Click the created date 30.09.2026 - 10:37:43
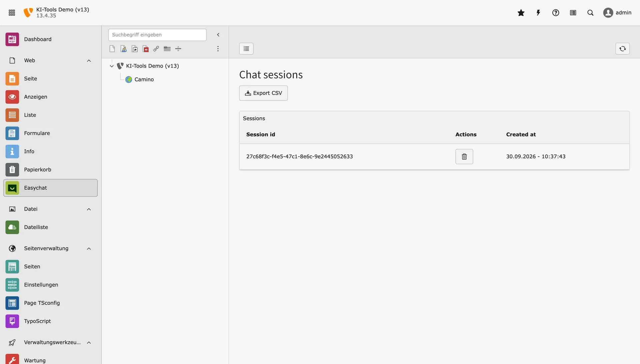This screenshot has height=364, width=640. click(x=536, y=157)
